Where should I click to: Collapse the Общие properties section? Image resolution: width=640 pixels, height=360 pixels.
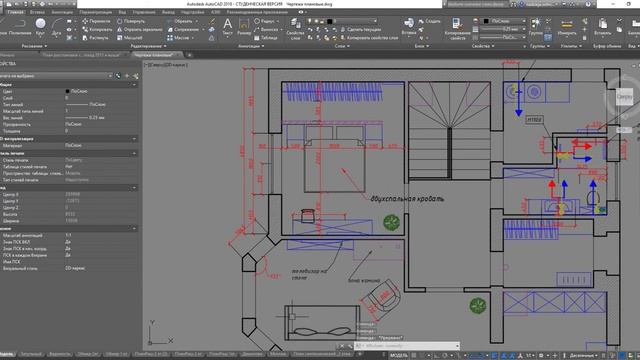(x=134, y=84)
